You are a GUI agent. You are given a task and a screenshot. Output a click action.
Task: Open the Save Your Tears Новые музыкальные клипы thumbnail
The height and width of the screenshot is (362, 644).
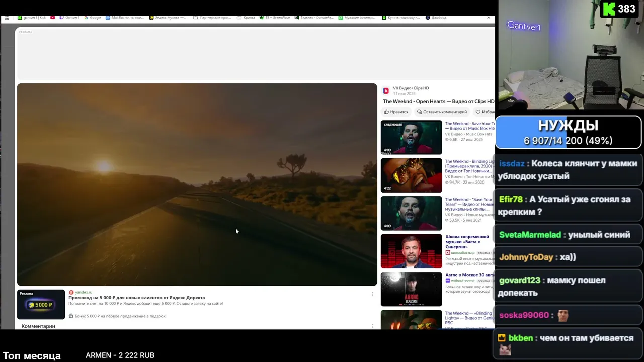(x=411, y=213)
